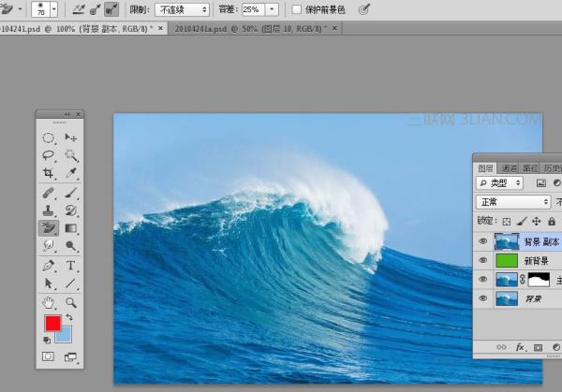This screenshot has width=562, height=392.
Task: Switch to the 20104241a.psd document tab
Action: point(255,28)
